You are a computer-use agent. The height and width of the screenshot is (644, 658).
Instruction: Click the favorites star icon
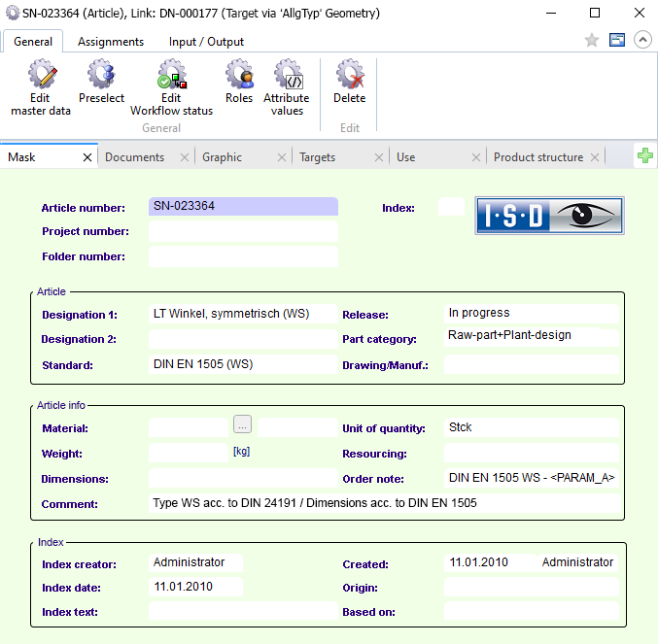coord(592,40)
